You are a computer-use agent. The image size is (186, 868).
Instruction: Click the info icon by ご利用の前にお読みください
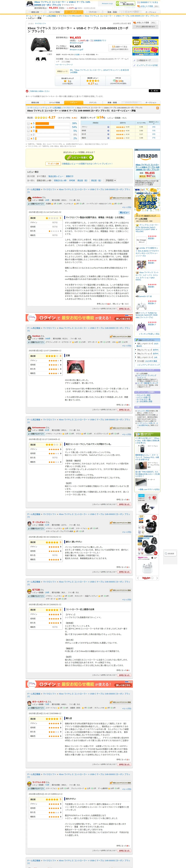(x=27, y=91)
